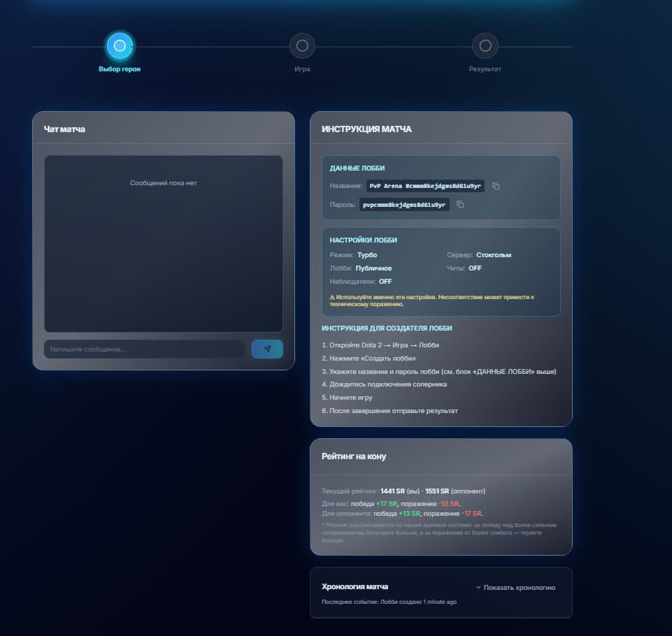Click the 'Результат' step circle

pyautogui.click(x=485, y=46)
